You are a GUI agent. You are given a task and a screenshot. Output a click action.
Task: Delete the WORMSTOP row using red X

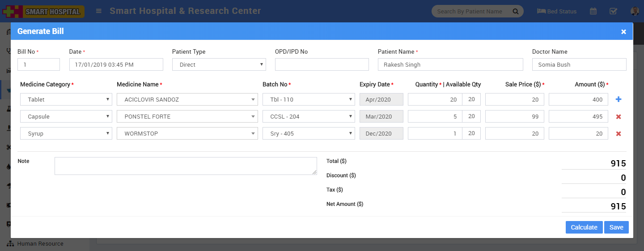619,134
